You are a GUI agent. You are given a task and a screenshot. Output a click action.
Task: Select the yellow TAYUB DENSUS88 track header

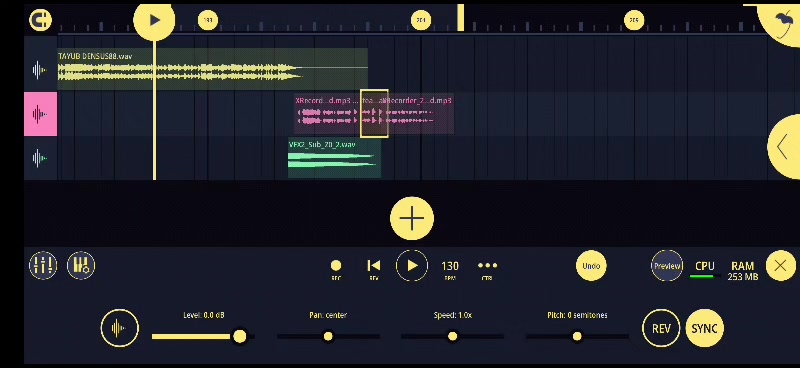coord(40,70)
